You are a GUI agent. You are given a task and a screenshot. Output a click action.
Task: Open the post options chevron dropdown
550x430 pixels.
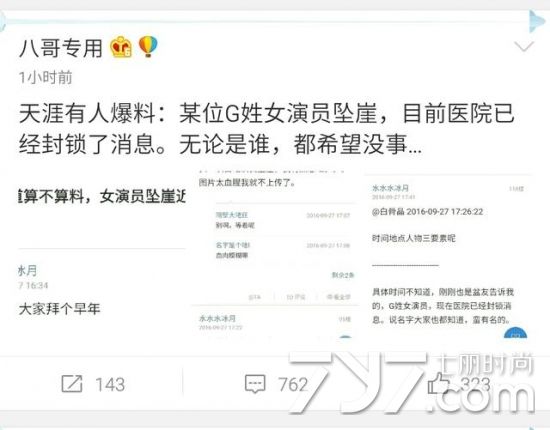point(524,47)
